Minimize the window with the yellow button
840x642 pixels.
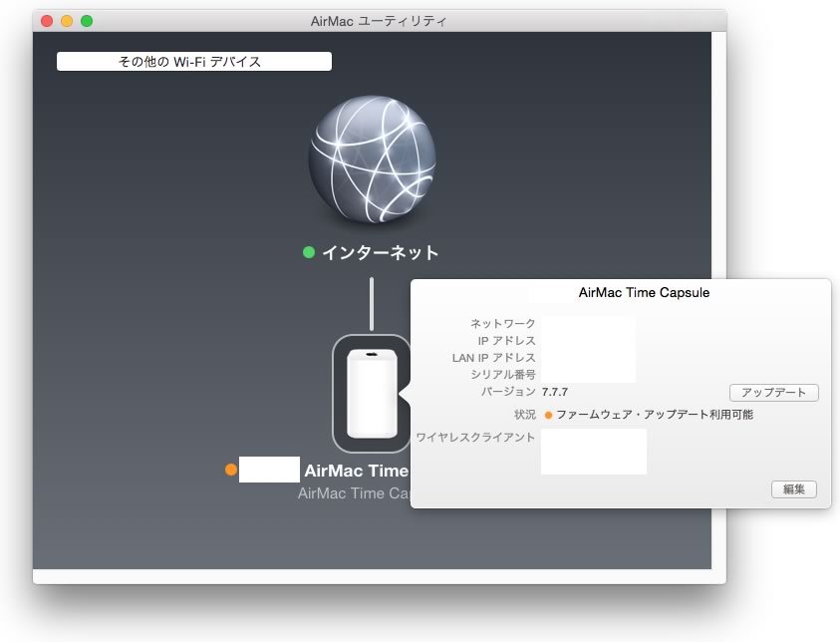67,20
